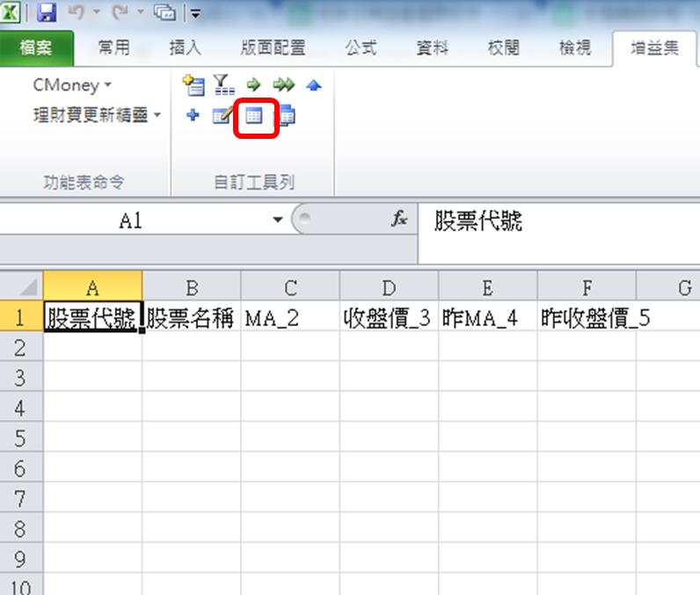Switch to the 版面配置 tab
The width and height of the screenshot is (700, 595).
click(x=273, y=47)
